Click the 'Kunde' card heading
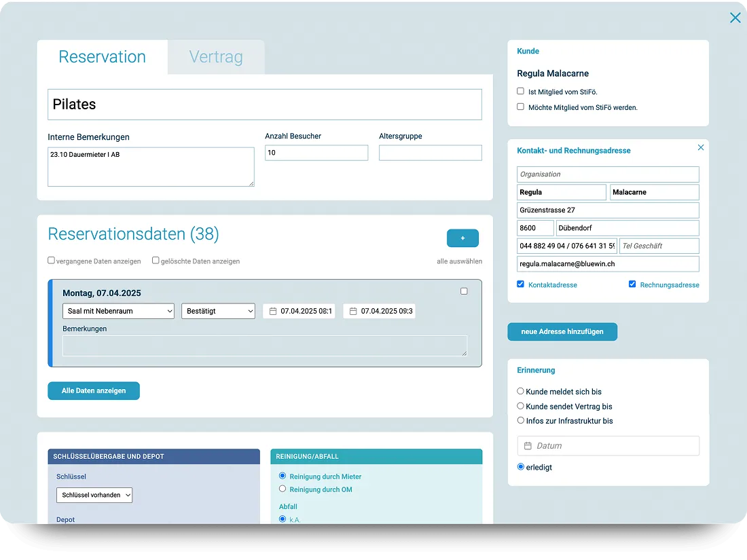This screenshot has height=560, width=747. (x=528, y=51)
